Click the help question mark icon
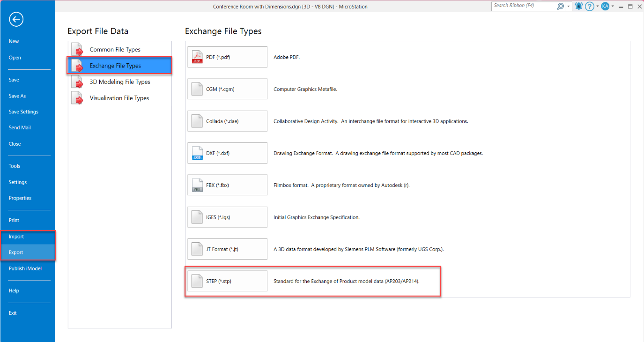Screen dimensions: 644x342 [590, 6]
